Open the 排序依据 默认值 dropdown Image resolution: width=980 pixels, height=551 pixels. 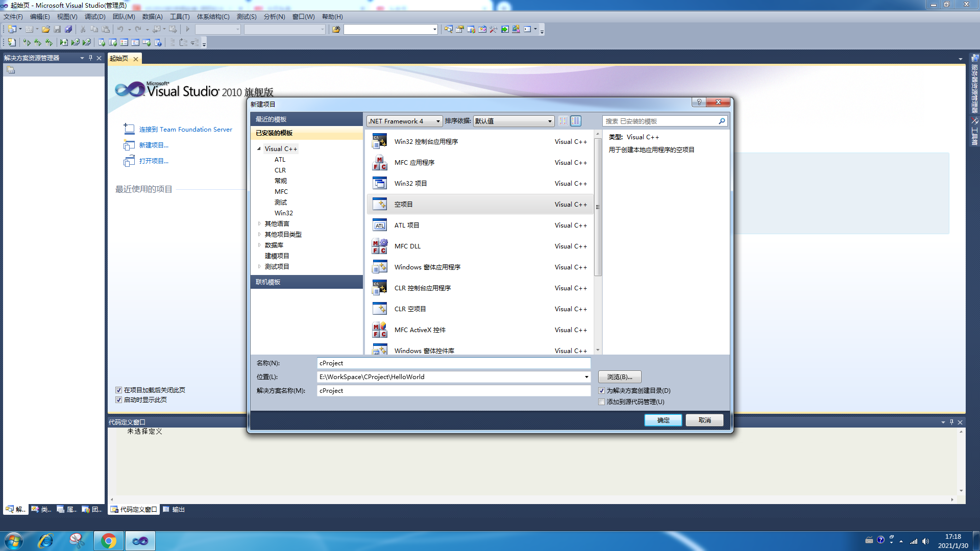(513, 121)
